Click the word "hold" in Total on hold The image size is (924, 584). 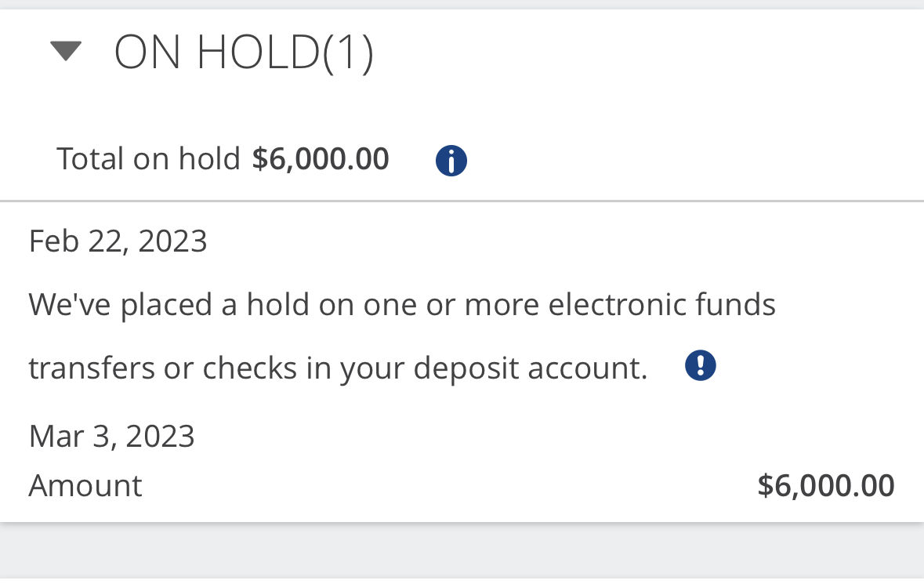point(209,159)
